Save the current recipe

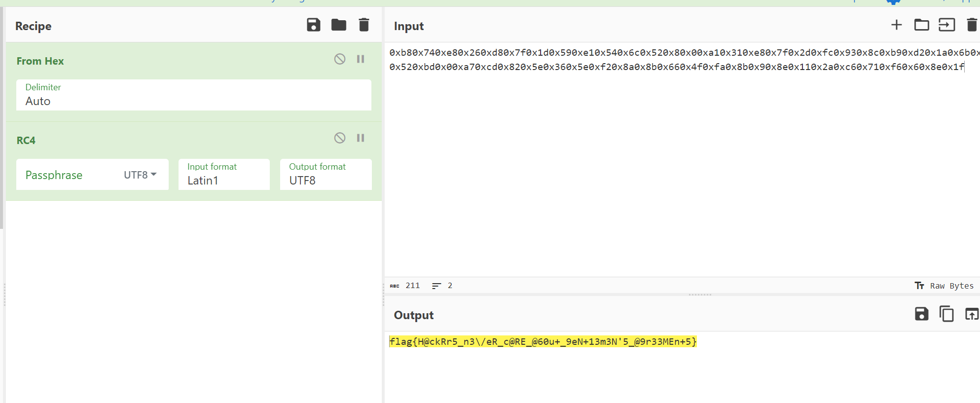(x=313, y=25)
